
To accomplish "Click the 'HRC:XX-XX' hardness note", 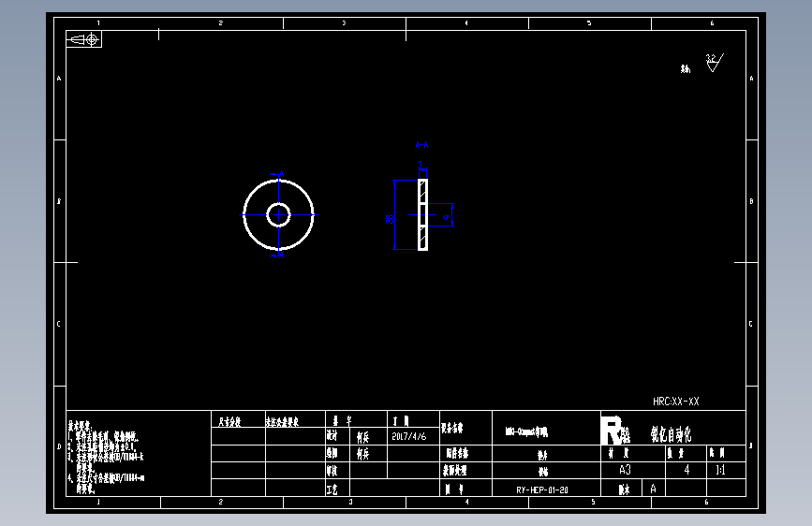I will (x=676, y=402).
